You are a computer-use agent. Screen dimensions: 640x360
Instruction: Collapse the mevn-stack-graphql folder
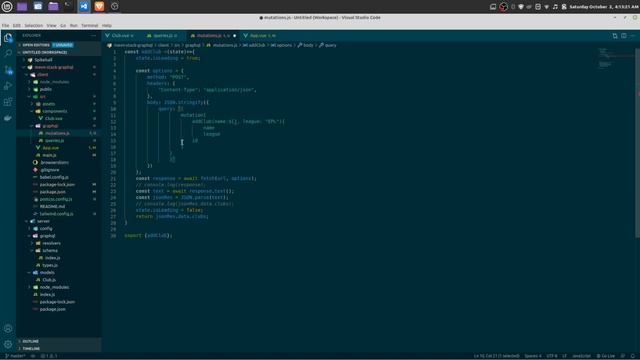click(x=59, y=67)
